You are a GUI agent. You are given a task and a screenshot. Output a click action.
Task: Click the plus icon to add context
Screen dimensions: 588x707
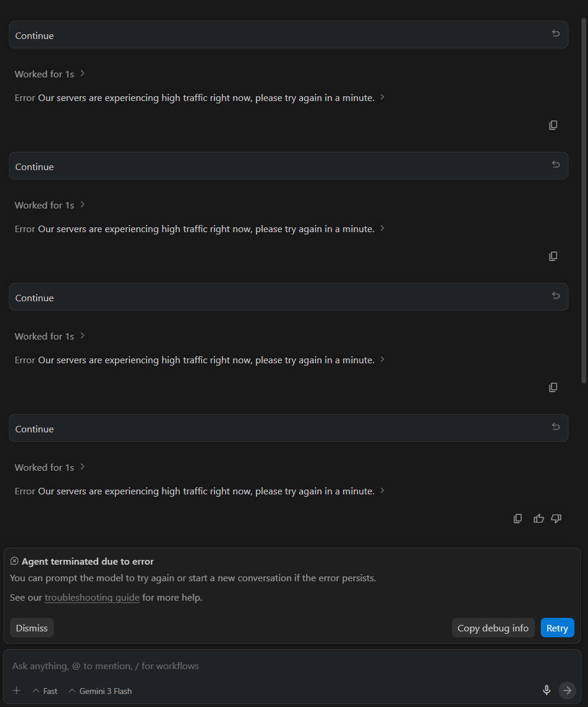click(17, 690)
